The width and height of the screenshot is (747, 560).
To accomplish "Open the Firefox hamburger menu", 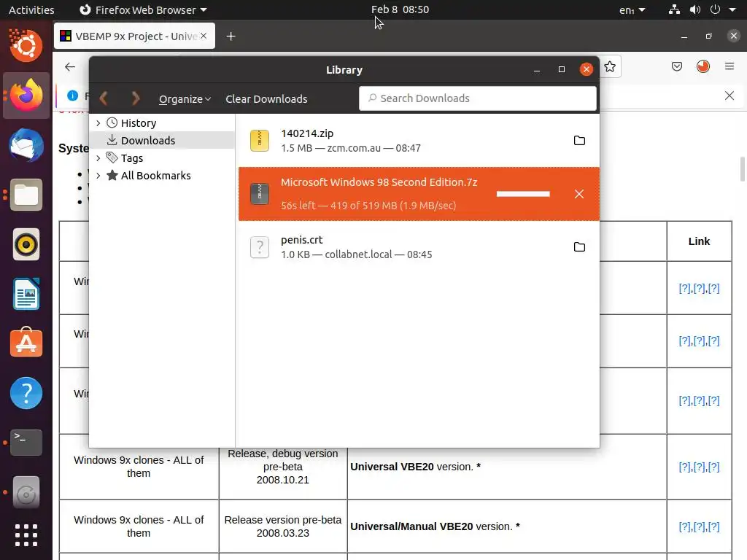I will [729, 66].
